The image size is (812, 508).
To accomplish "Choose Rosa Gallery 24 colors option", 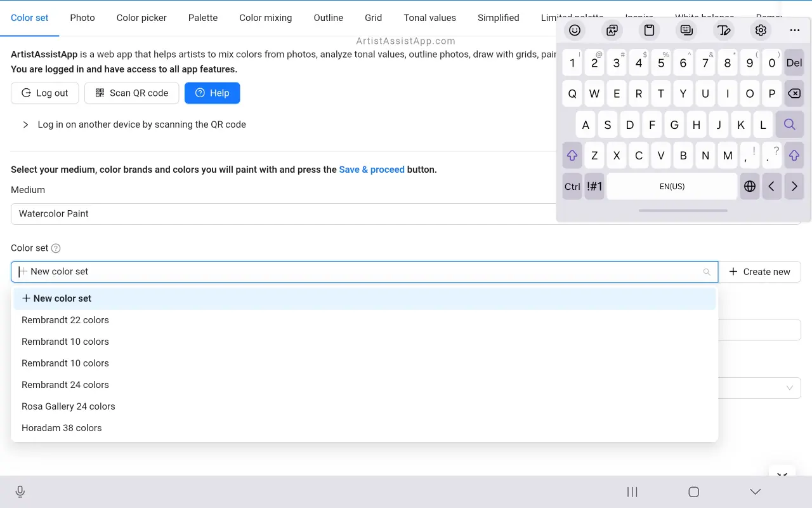I will pyautogui.click(x=365, y=406).
